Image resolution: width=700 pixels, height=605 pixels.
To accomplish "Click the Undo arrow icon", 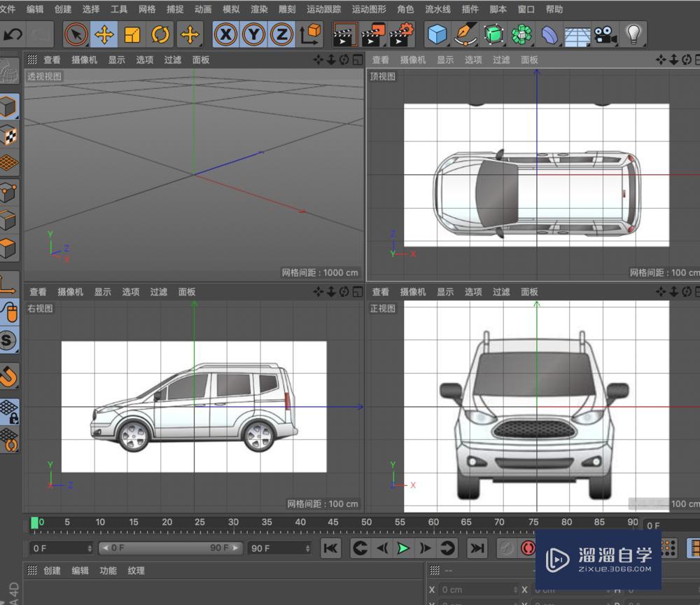I will pyautogui.click(x=13, y=34).
